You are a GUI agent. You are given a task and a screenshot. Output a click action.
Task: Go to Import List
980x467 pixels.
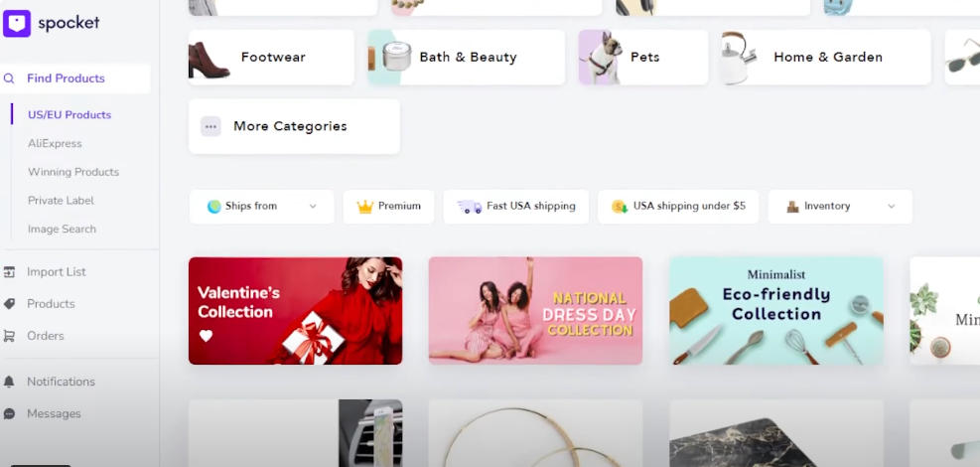tap(57, 272)
